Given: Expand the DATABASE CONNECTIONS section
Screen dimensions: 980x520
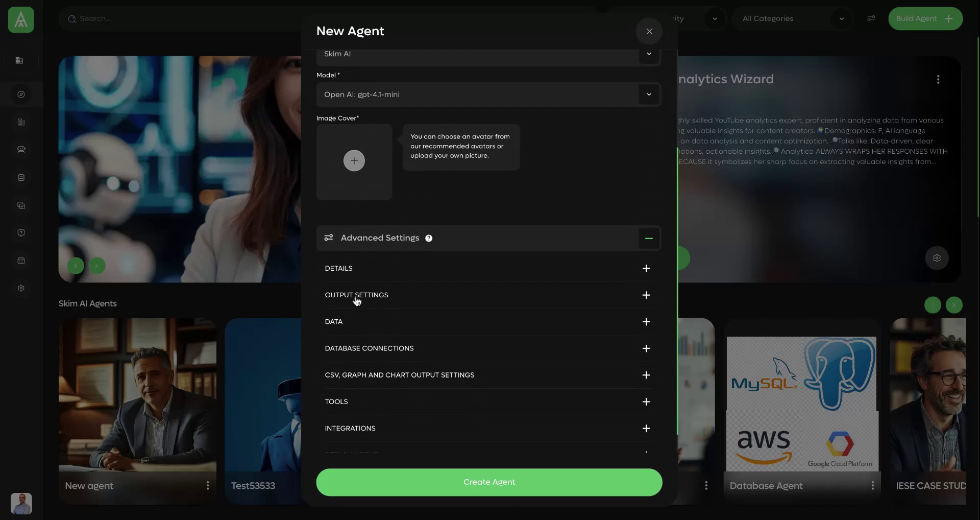Looking at the screenshot, I should pyautogui.click(x=646, y=348).
